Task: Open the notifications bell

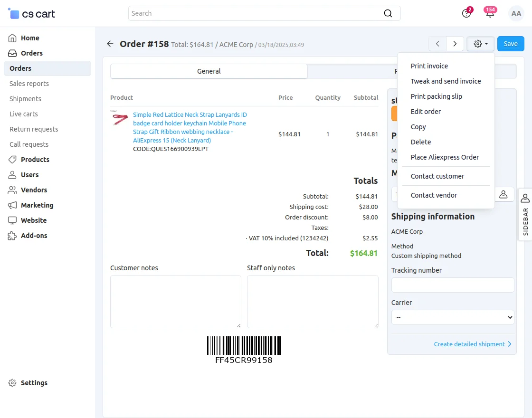Action: [x=490, y=13]
